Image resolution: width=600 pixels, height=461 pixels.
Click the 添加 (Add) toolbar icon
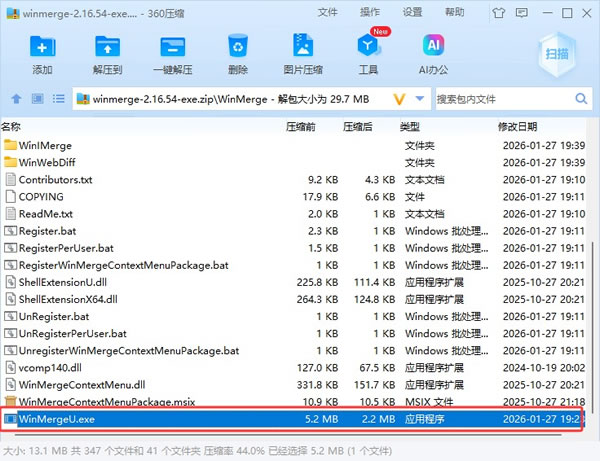pyautogui.click(x=42, y=52)
